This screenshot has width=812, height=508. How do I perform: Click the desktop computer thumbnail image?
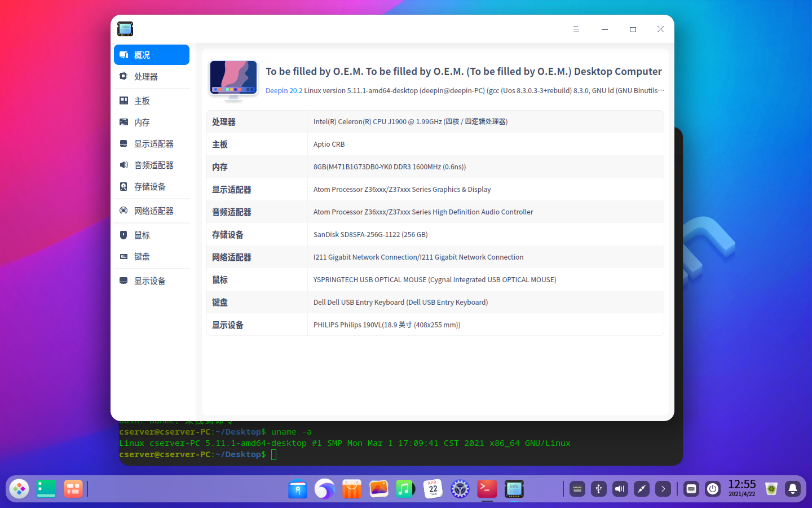[x=233, y=80]
